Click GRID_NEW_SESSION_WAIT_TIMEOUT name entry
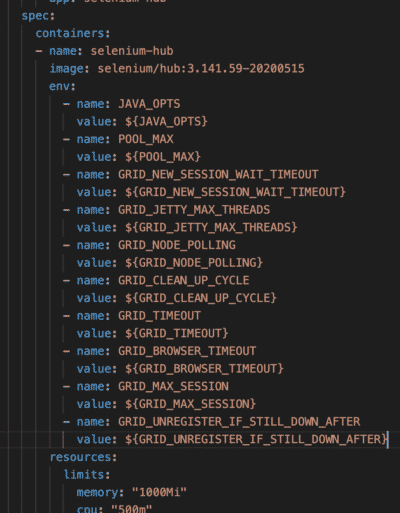Image resolution: width=400 pixels, height=513 pixels. point(218,175)
